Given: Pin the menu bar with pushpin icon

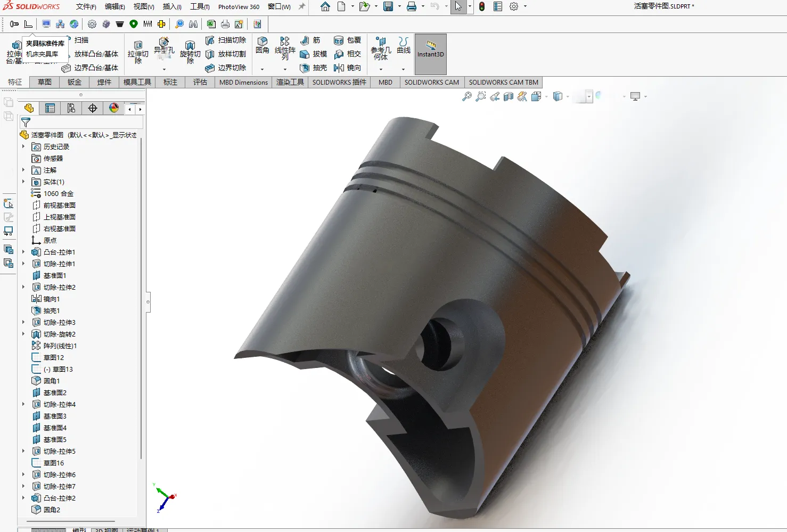Looking at the screenshot, I should coord(302,7).
